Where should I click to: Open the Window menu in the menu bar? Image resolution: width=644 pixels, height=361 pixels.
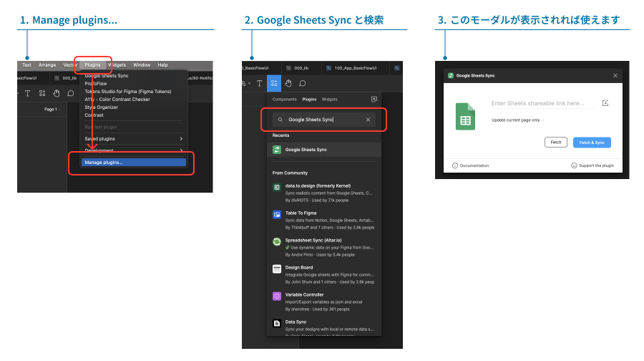coord(142,65)
